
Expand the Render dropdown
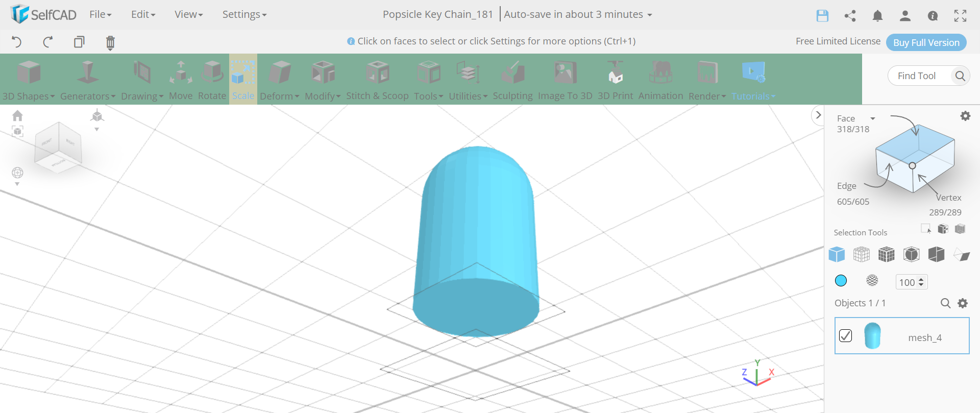point(707,80)
